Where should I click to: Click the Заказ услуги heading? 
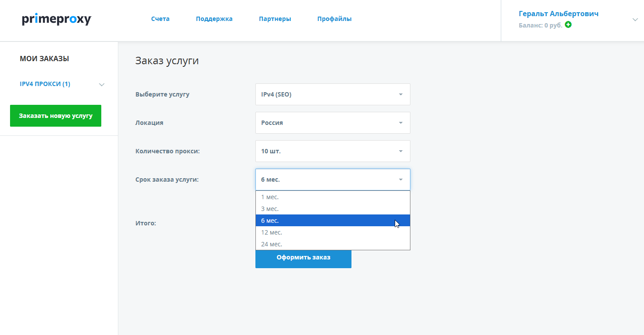[x=167, y=61]
